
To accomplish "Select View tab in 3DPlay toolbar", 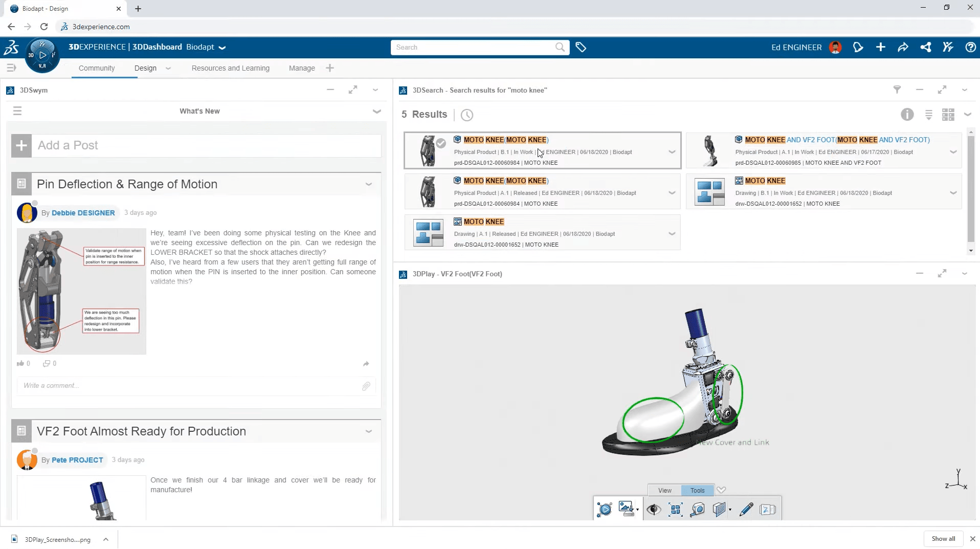I will [x=664, y=490].
